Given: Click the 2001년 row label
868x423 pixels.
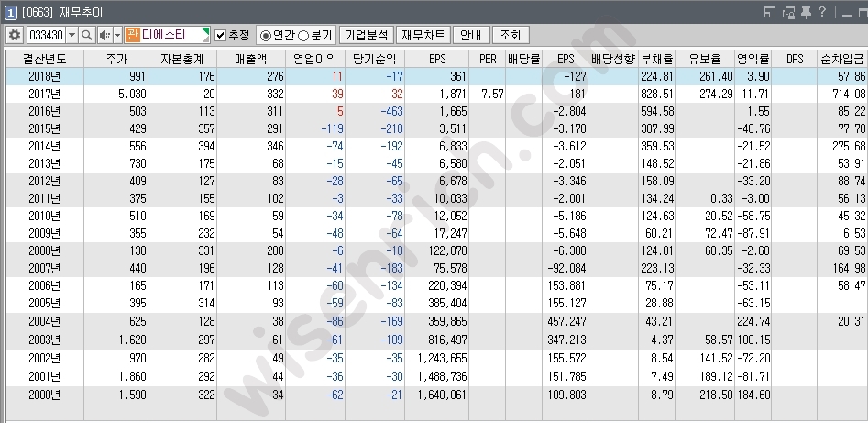Looking at the screenshot, I should pyautogui.click(x=44, y=376).
